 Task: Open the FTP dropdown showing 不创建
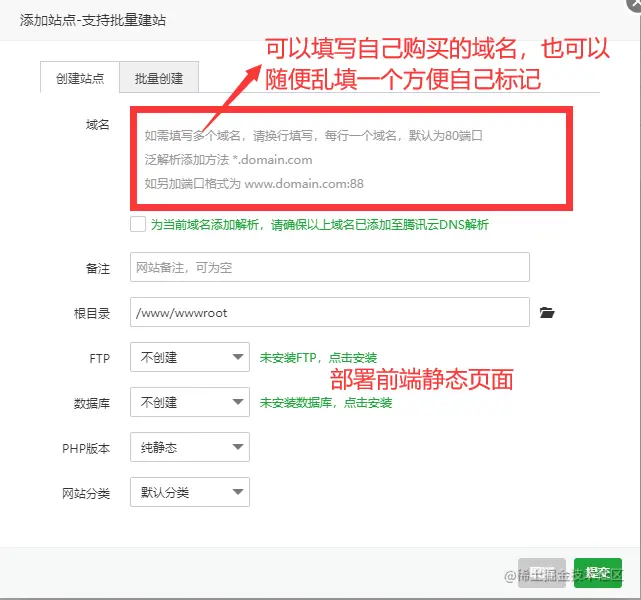click(x=190, y=357)
